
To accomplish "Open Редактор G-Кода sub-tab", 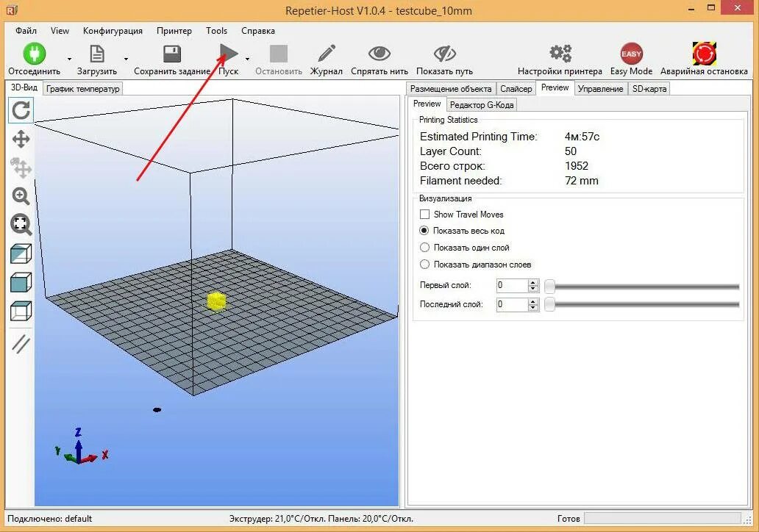I will tap(482, 105).
